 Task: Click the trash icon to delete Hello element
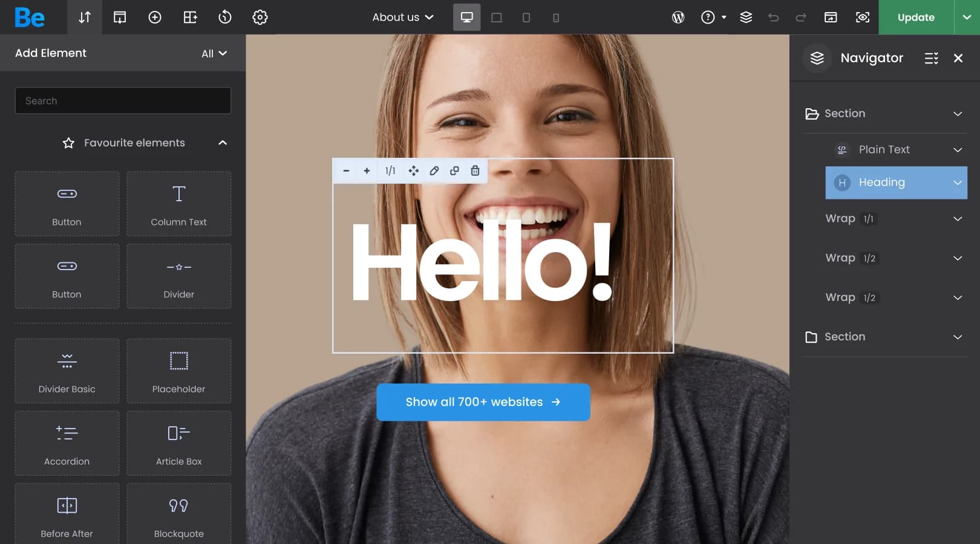click(x=475, y=171)
